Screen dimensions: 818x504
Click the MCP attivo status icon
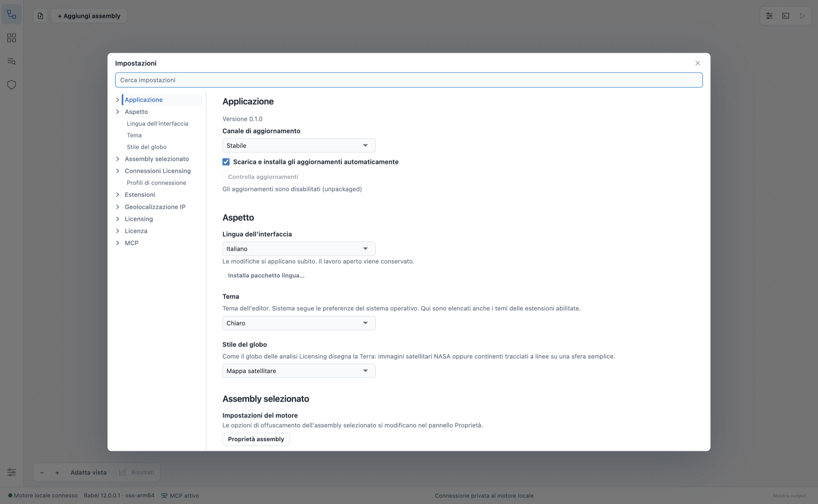click(x=164, y=495)
